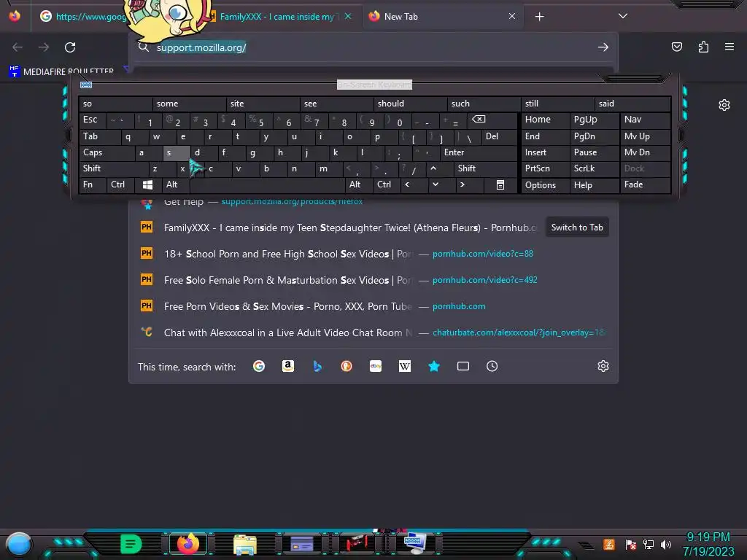Image resolution: width=747 pixels, height=560 pixels.
Task: Open Get Help support.mozilla.org suggestion
Action: (x=373, y=202)
